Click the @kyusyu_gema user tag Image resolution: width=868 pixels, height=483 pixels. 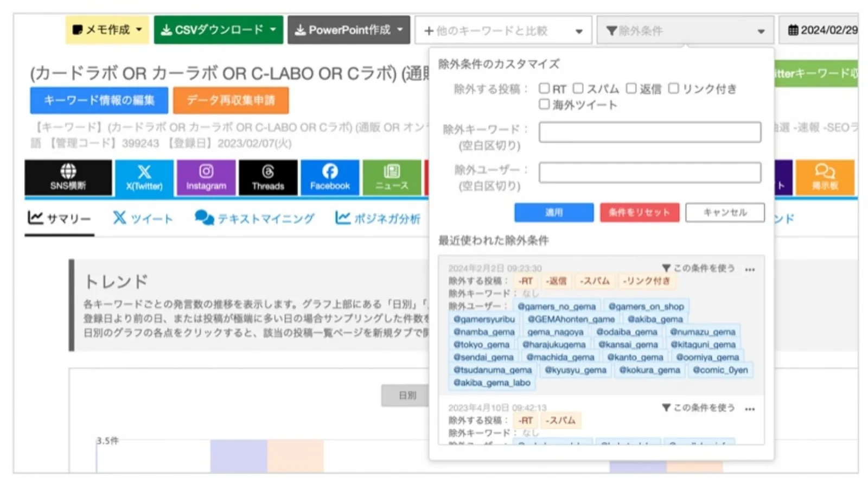(x=576, y=370)
